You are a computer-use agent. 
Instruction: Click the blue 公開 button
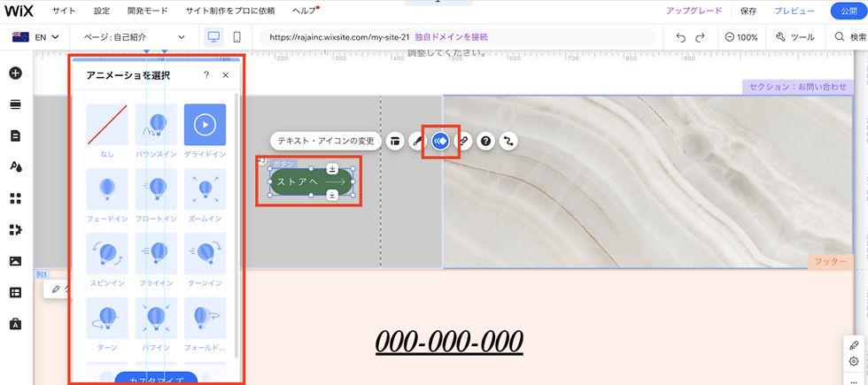click(x=849, y=11)
